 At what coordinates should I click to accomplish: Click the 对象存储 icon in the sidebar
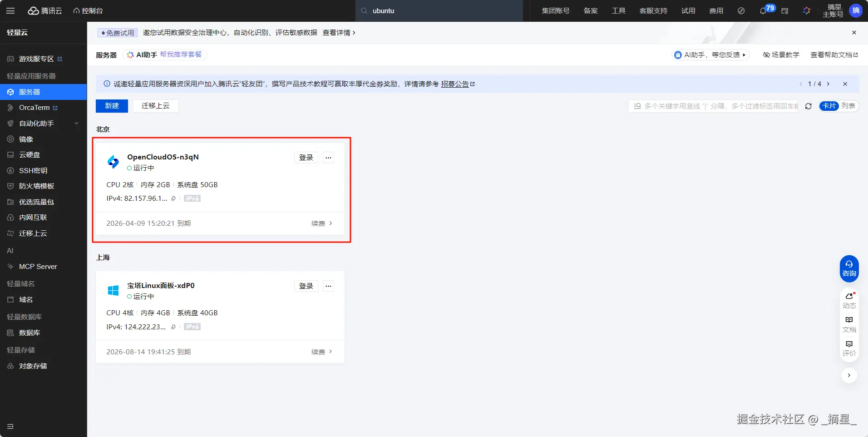click(x=10, y=366)
